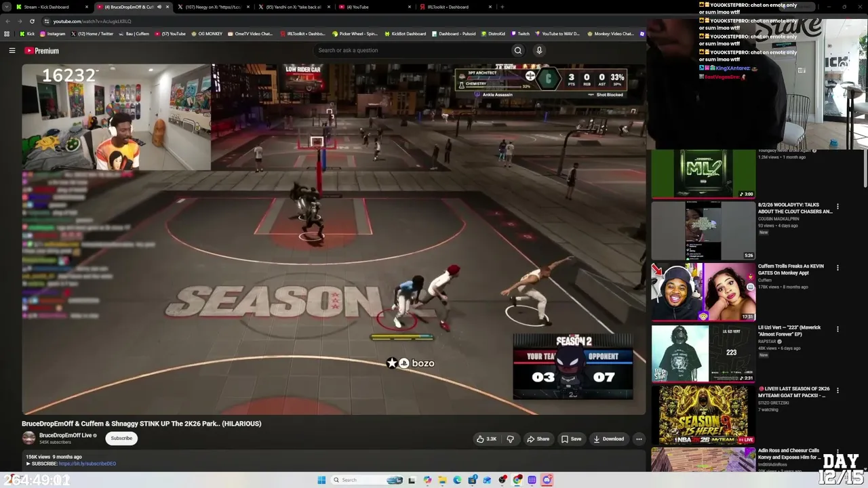The width and height of the screenshot is (868, 488).
Task: Open the Kick bookmark
Action: (27, 34)
